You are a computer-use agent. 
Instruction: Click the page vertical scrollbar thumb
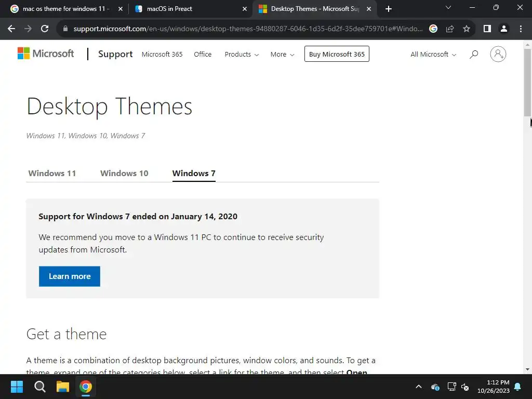click(x=528, y=83)
